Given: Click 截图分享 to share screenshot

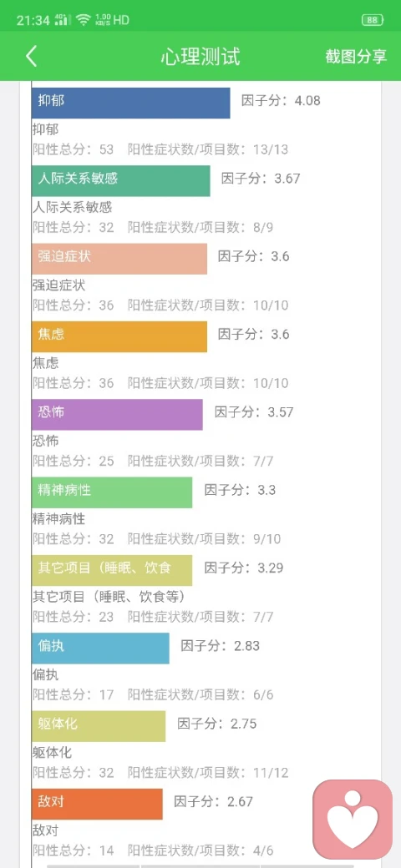Looking at the screenshot, I should (x=356, y=57).
